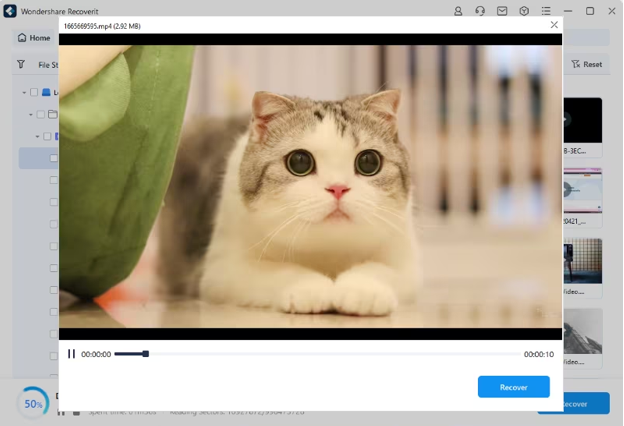The height and width of the screenshot is (426, 624).
Task: Collapse the top-level drive tree arrow
Action: 24,93
